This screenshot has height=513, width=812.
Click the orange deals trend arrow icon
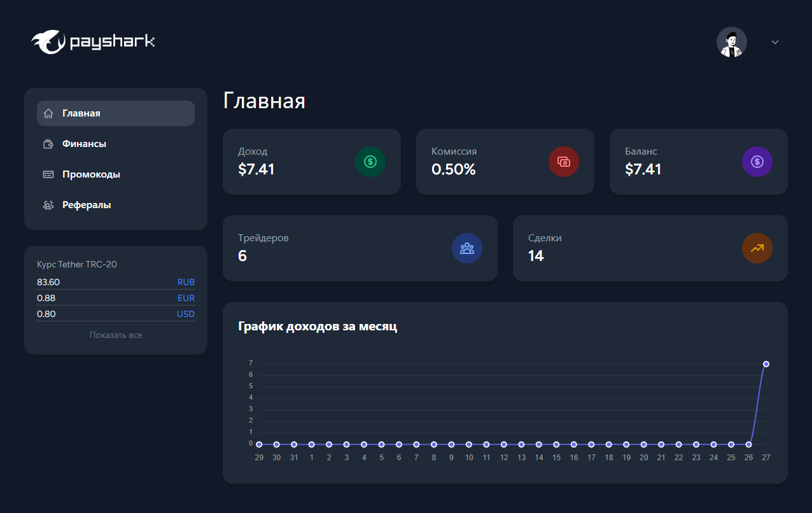click(x=757, y=248)
